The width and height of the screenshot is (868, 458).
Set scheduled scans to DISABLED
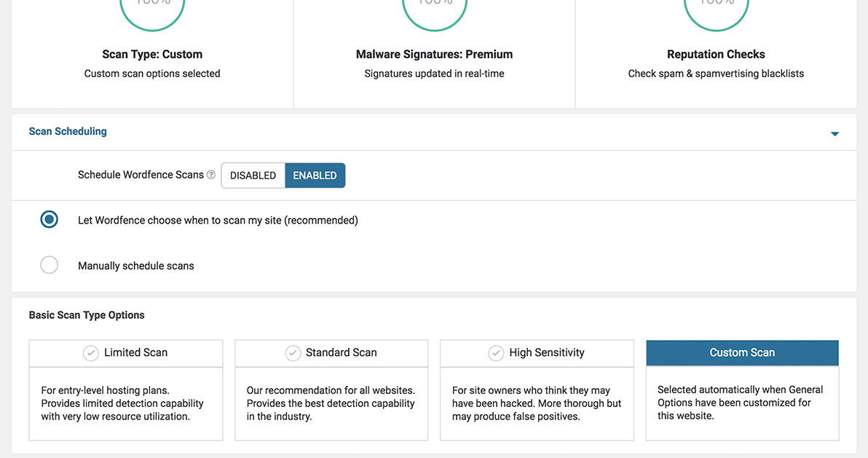pyautogui.click(x=253, y=175)
